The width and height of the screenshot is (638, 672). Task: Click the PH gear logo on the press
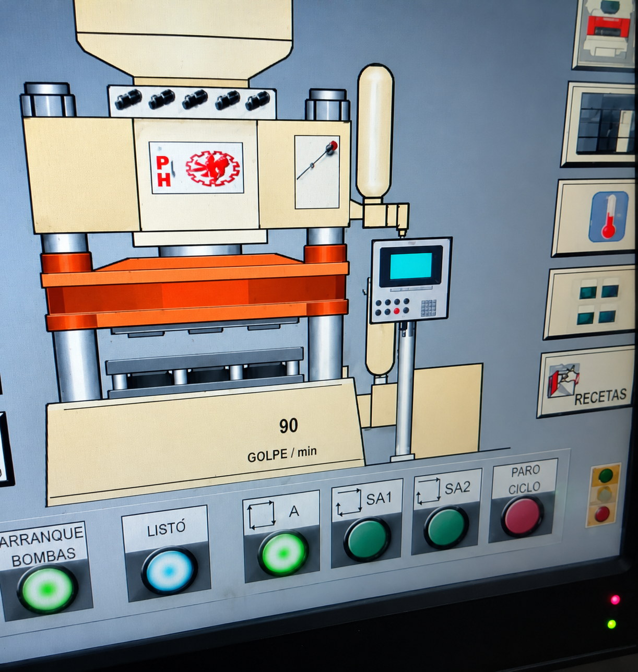[x=196, y=168]
